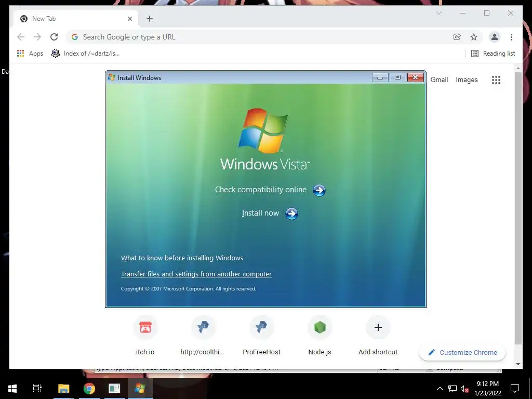The width and height of the screenshot is (532, 399).
Task: Open a new tab with the plus button
Action: tap(150, 19)
